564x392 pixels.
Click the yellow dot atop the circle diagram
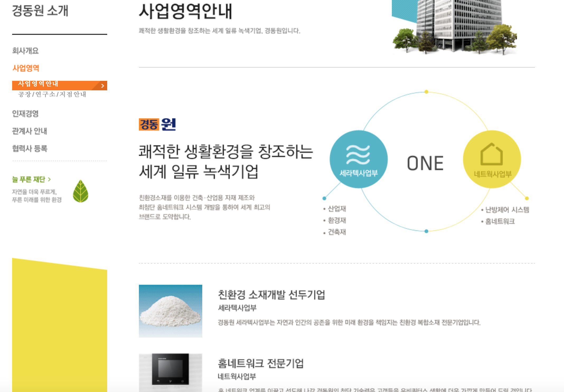coord(426,92)
